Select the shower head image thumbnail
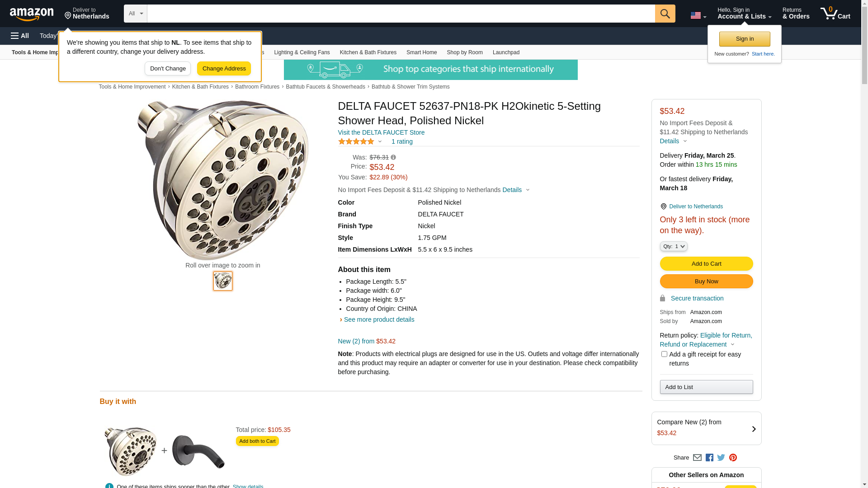 [x=223, y=281]
